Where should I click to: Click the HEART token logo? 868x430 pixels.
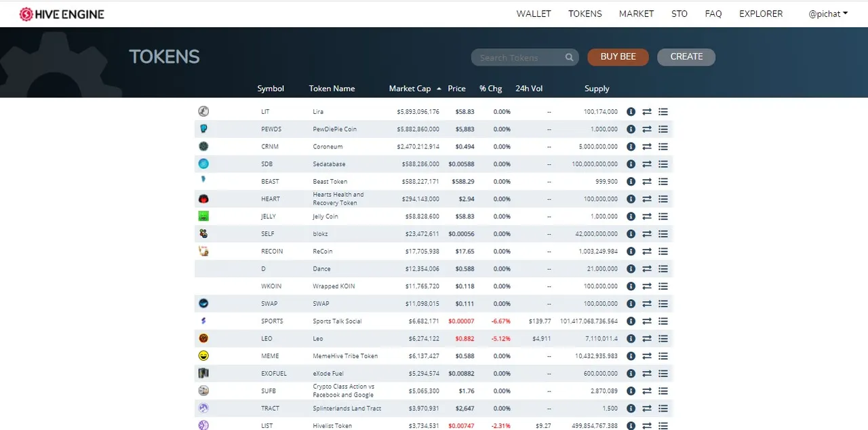pos(203,199)
